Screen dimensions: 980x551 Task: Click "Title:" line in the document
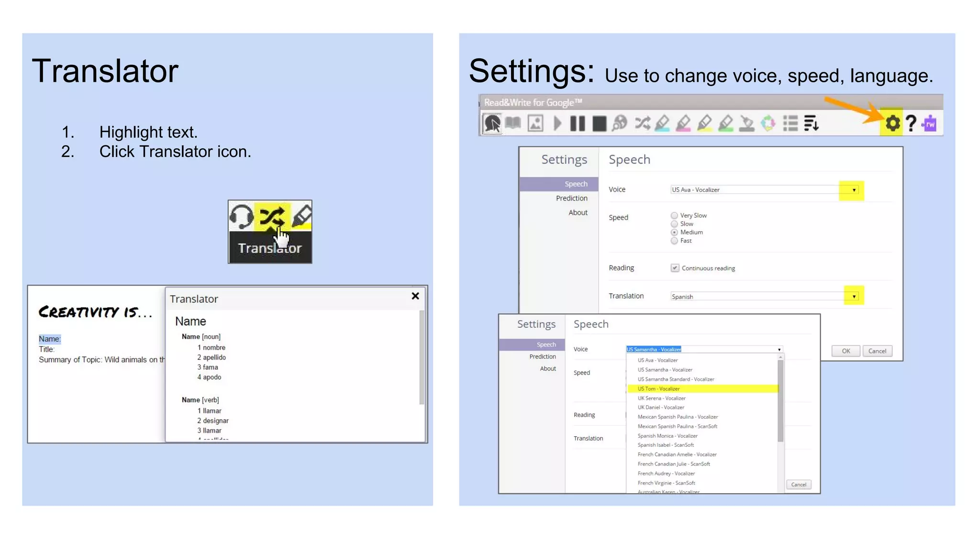pos(46,349)
